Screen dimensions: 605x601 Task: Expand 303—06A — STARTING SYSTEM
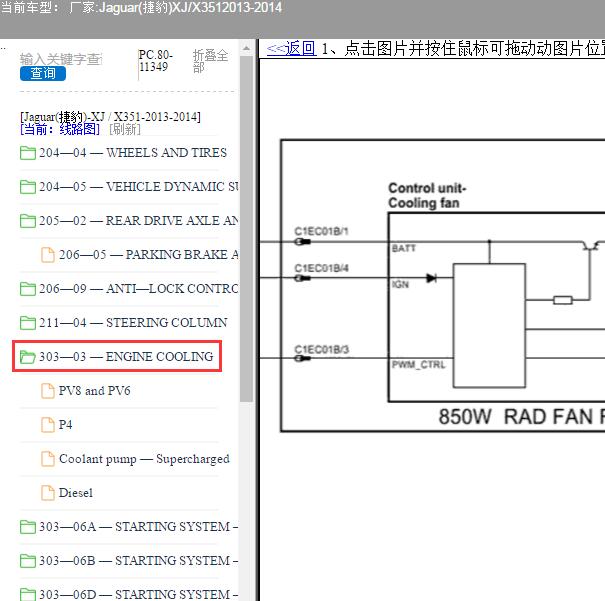pyautogui.click(x=139, y=527)
